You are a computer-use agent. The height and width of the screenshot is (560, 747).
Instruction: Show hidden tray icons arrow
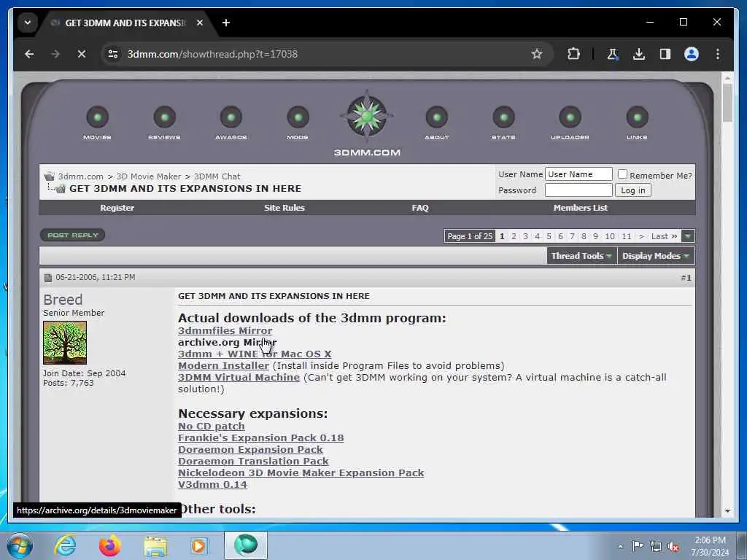(620, 547)
